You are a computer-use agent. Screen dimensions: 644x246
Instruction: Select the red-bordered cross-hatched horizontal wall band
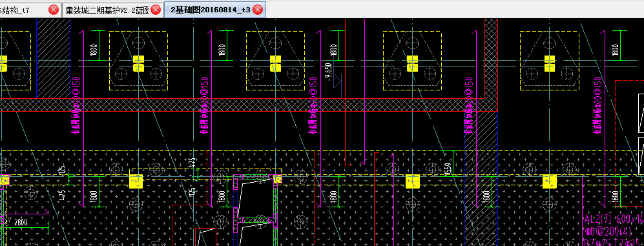pos(249,105)
